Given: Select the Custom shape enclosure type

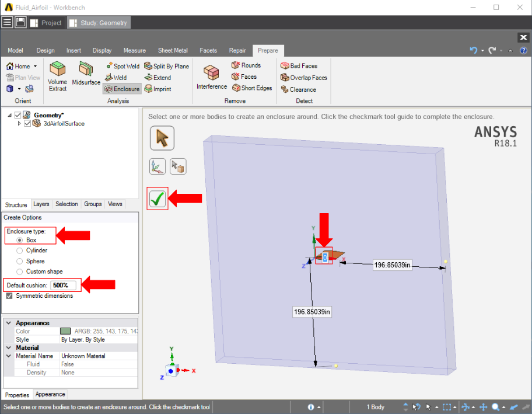Looking at the screenshot, I should pos(20,272).
